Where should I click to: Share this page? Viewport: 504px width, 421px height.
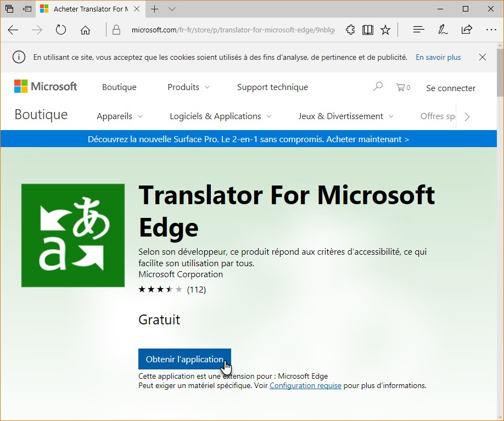tap(467, 30)
